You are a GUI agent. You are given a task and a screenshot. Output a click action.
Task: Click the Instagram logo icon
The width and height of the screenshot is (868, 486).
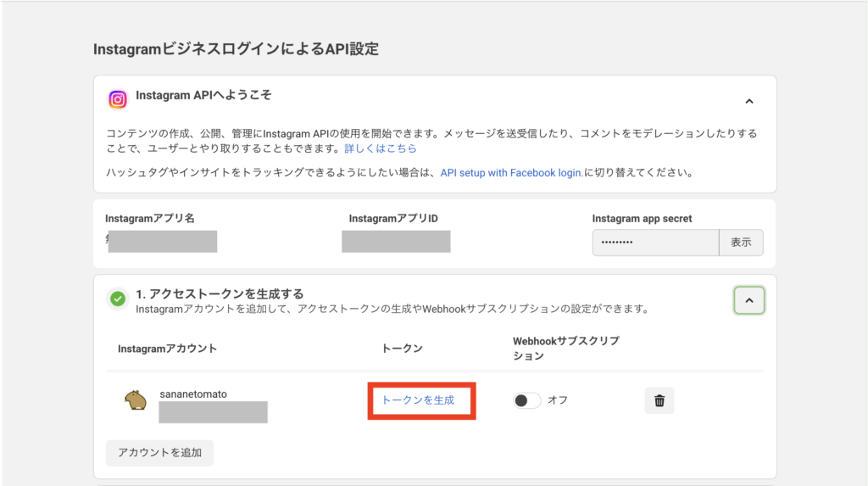click(x=117, y=99)
